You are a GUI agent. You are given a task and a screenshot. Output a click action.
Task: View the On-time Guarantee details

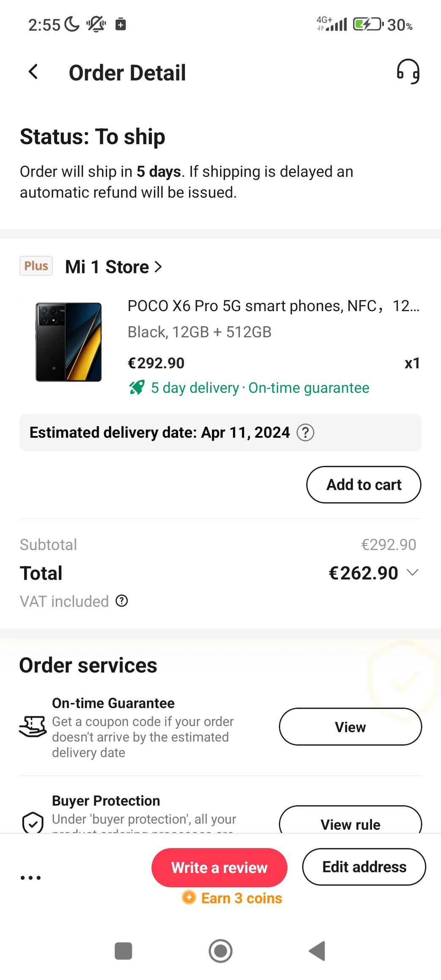click(x=350, y=727)
